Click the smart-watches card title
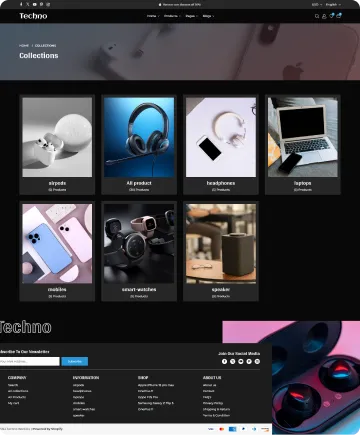This screenshot has width=360, height=435. pos(139,289)
